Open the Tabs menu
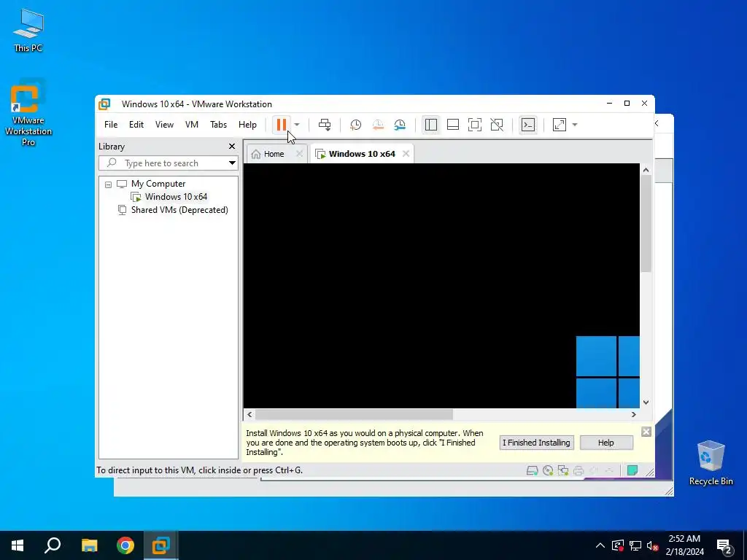 (218, 125)
